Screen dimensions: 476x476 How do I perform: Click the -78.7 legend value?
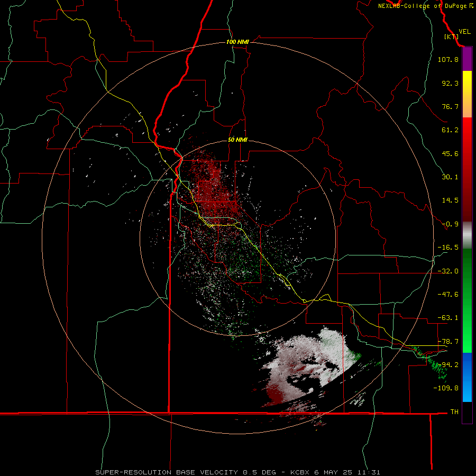click(x=448, y=342)
